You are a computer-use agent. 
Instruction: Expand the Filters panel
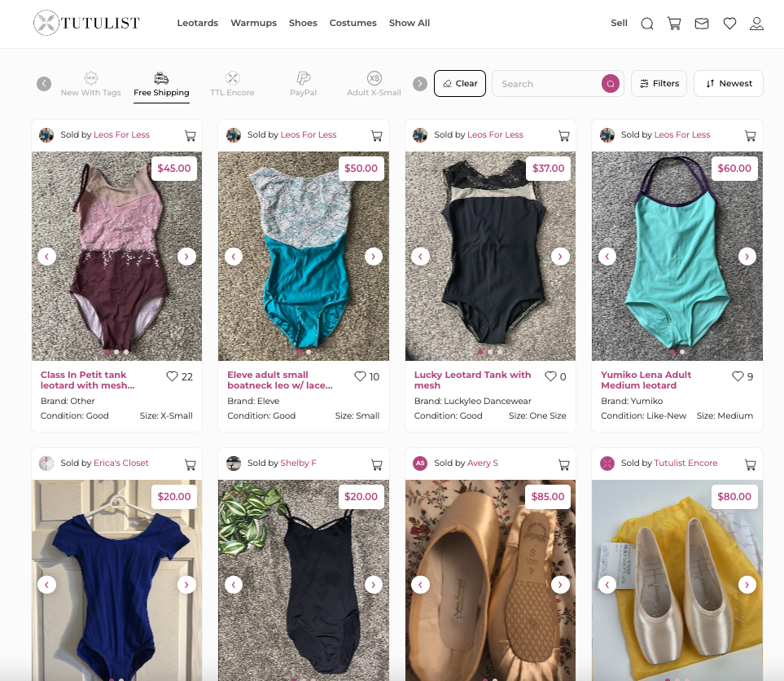659,84
